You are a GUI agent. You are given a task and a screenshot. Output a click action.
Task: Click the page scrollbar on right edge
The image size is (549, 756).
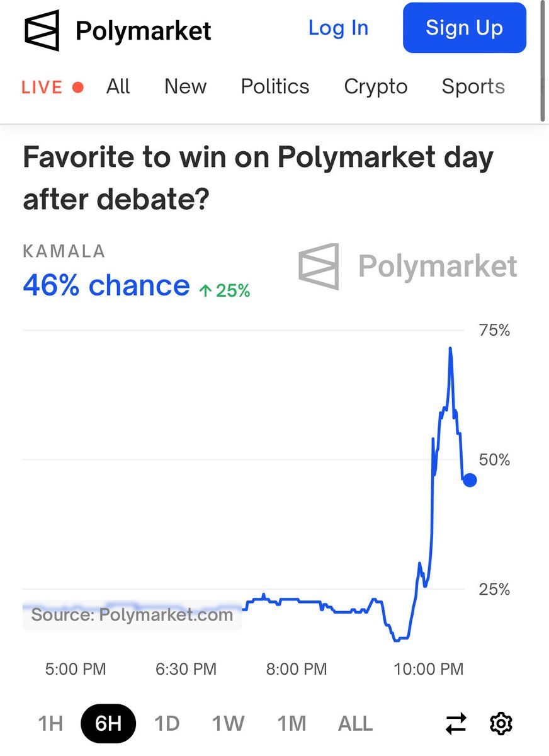(543, 60)
